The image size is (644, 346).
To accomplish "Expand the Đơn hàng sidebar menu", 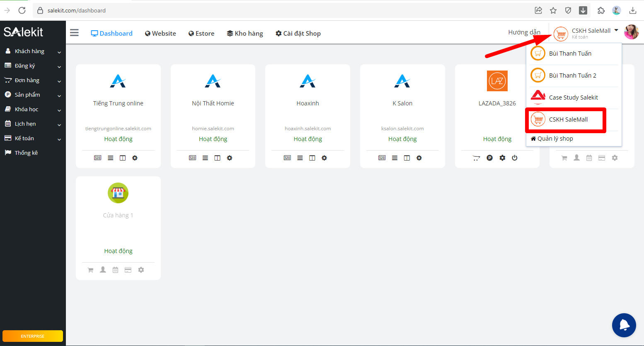I will [33, 80].
